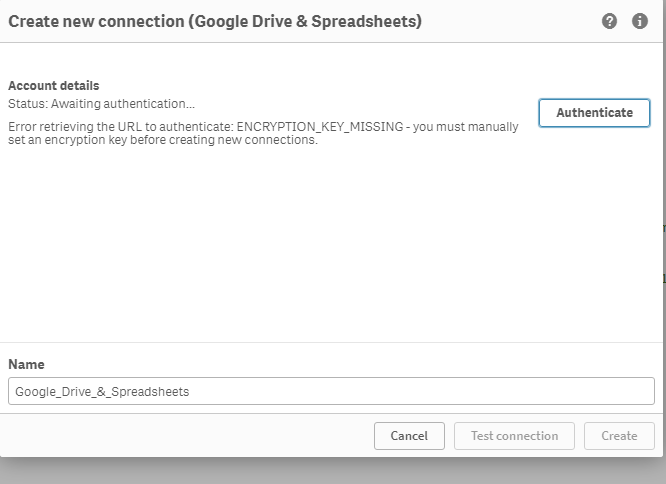This screenshot has height=484, width=666.
Task: Click the Create button
Action: [x=619, y=436]
